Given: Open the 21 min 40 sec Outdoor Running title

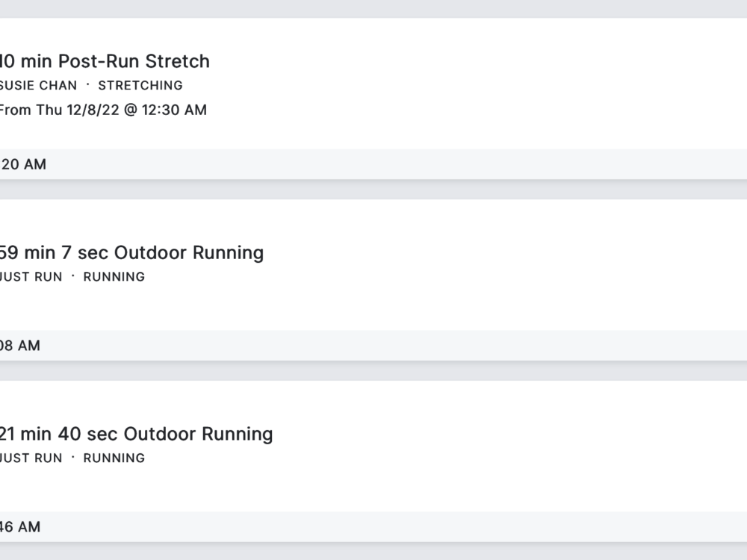Looking at the screenshot, I should click(x=136, y=434).
